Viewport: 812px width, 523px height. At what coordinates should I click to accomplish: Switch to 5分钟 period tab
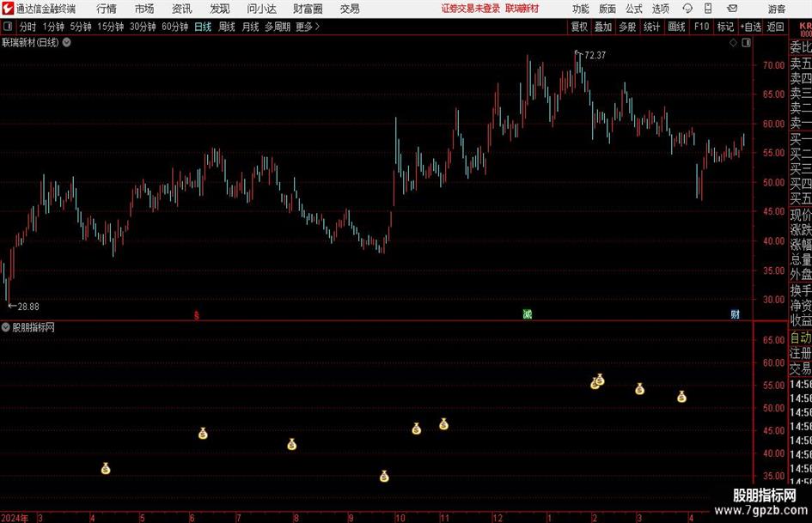pos(81,27)
